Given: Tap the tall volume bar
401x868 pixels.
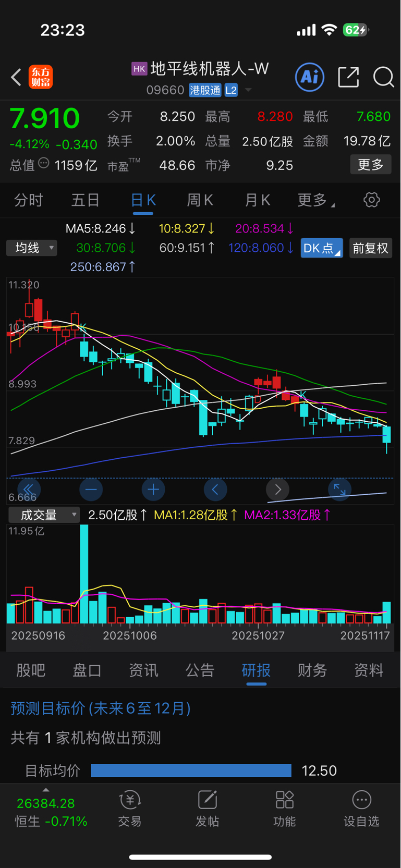Looking at the screenshot, I should (x=84, y=574).
